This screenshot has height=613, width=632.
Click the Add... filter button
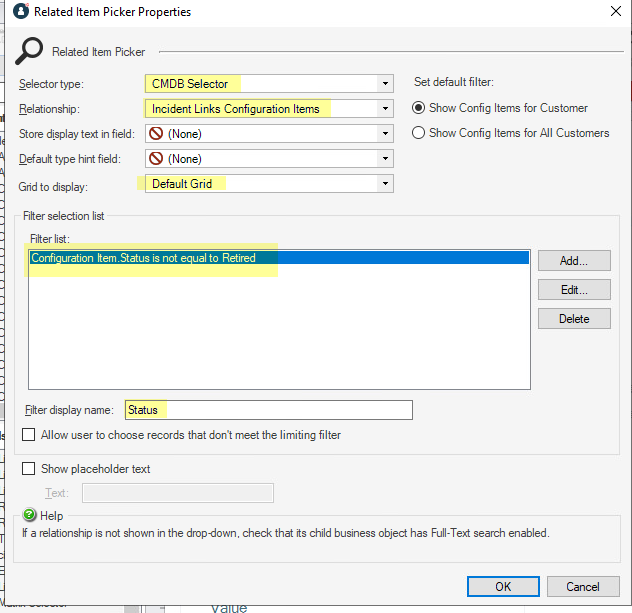tap(574, 261)
